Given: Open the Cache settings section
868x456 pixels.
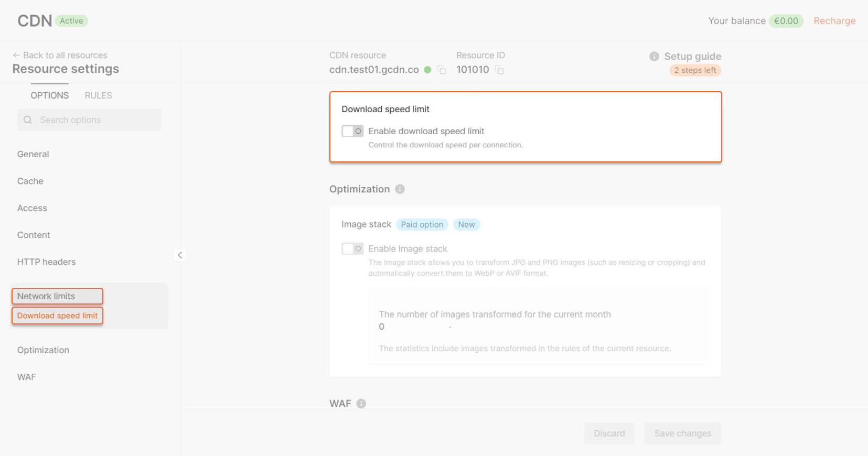Looking at the screenshot, I should point(30,181).
